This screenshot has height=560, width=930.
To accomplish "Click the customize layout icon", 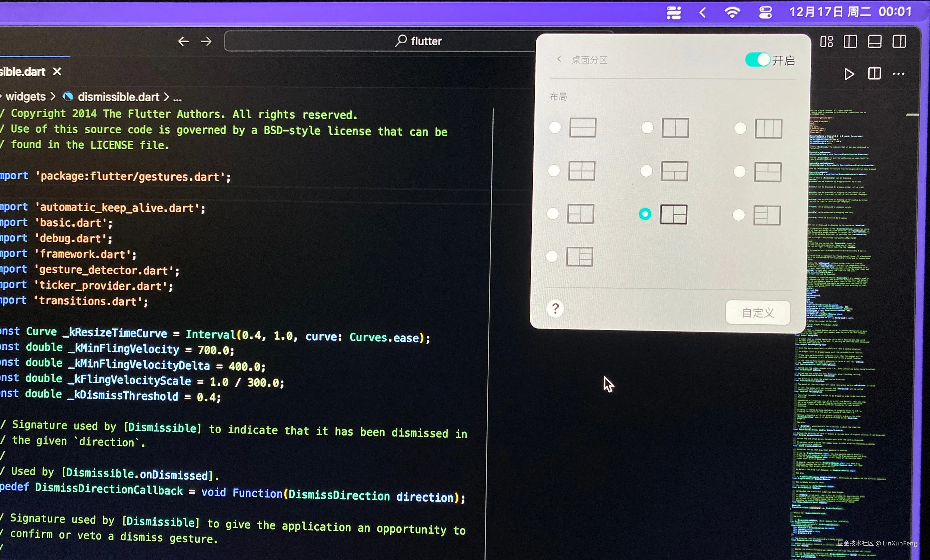I will [826, 41].
